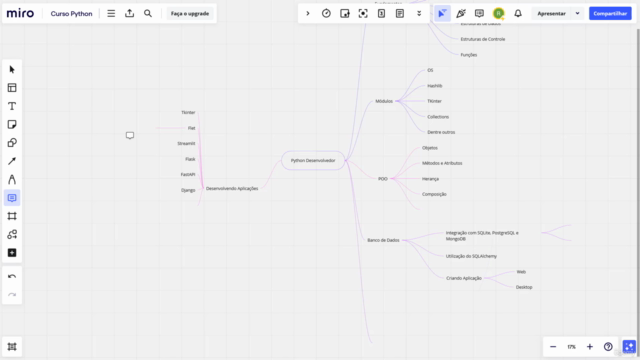Redo the last action
The image size is (640, 360).
click(12, 295)
